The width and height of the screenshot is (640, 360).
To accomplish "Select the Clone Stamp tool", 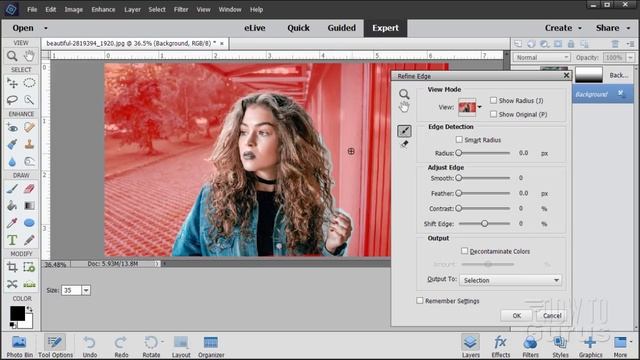I will tap(29, 144).
